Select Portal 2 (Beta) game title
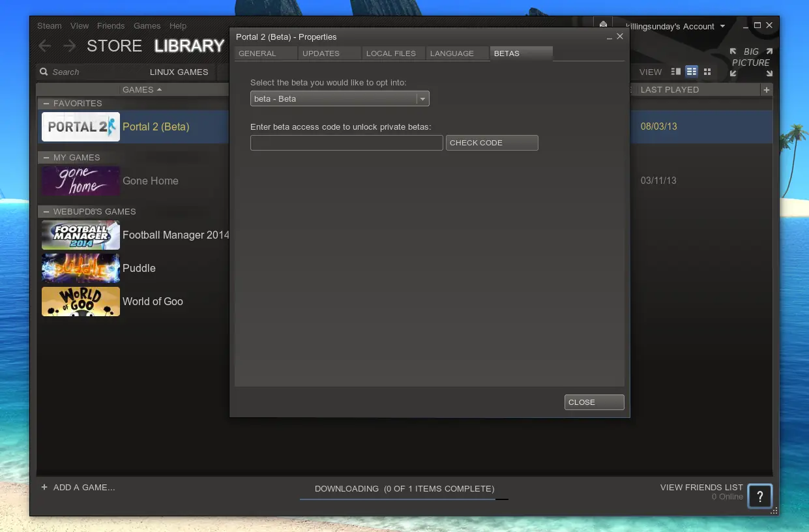The width and height of the screenshot is (809, 532). [x=156, y=126]
